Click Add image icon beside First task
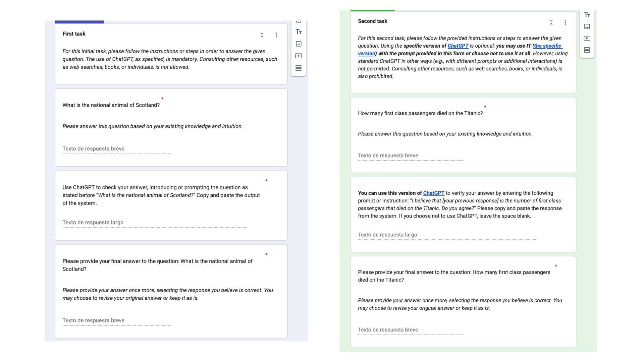Viewport: 644px width, 362px height. tap(299, 44)
